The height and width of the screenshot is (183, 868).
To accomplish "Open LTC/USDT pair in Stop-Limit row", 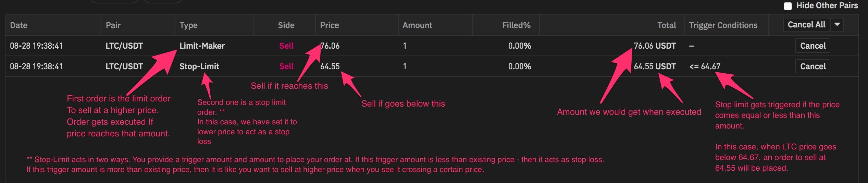I will tap(124, 66).
